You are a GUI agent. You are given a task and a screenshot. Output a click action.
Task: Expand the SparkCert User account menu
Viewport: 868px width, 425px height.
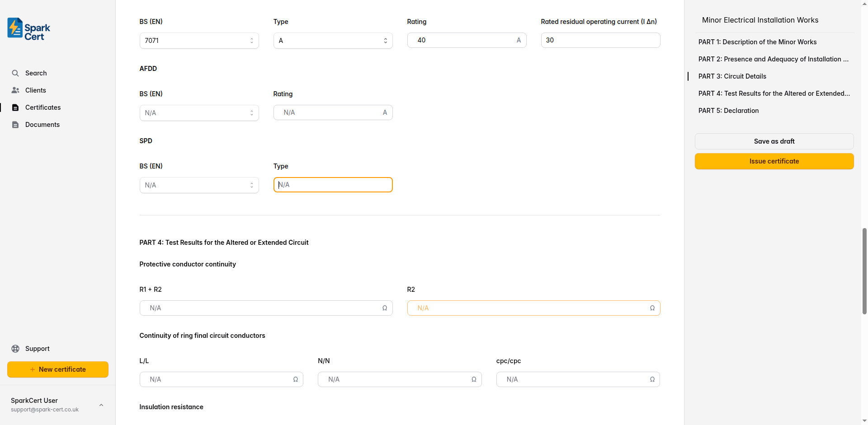(x=101, y=405)
